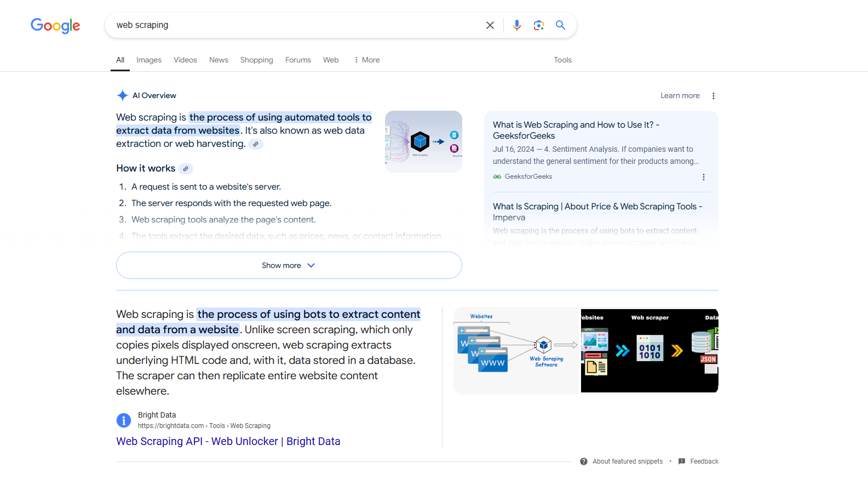Viewport: 868px width, 479px height.
Task: Open Google Lens image search
Action: coord(538,25)
